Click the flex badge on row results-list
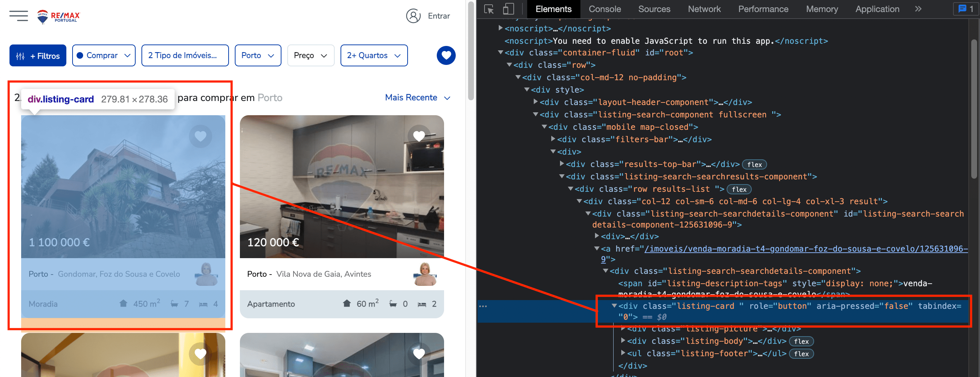 739,189
